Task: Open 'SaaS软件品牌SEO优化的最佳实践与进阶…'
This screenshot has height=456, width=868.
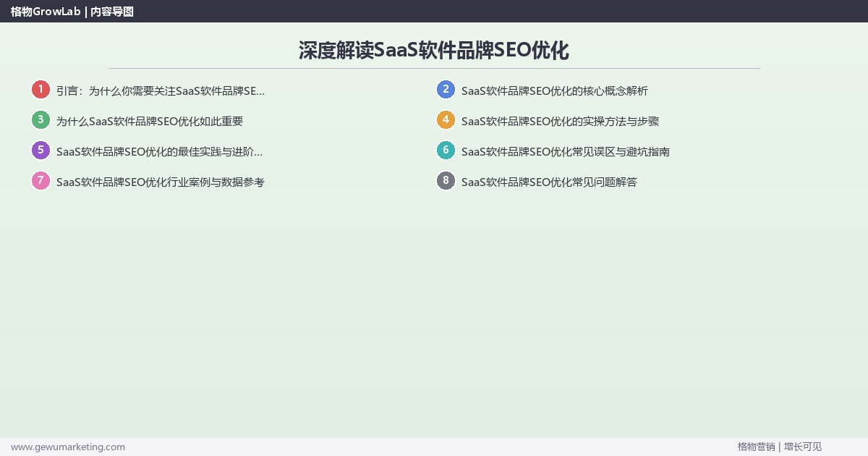Action: pyautogui.click(x=160, y=152)
